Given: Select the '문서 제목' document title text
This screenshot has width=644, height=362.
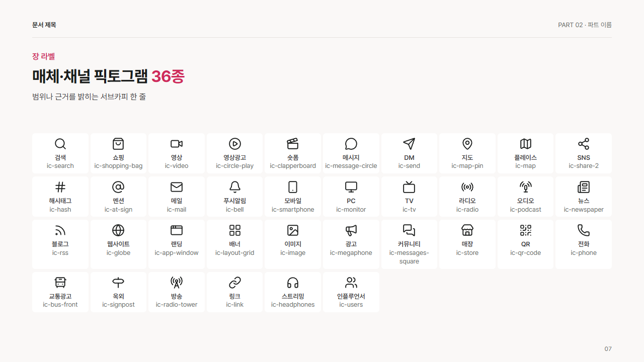Looking at the screenshot, I should click(44, 25).
